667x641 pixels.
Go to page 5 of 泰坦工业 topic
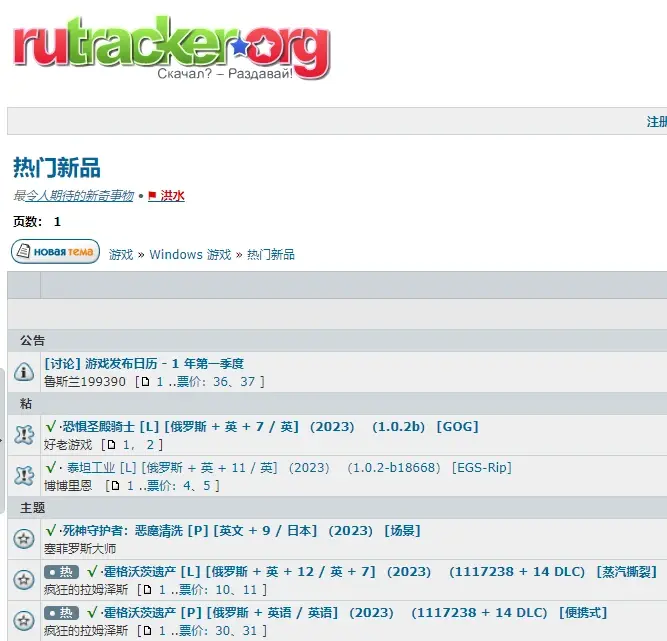coord(207,485)
